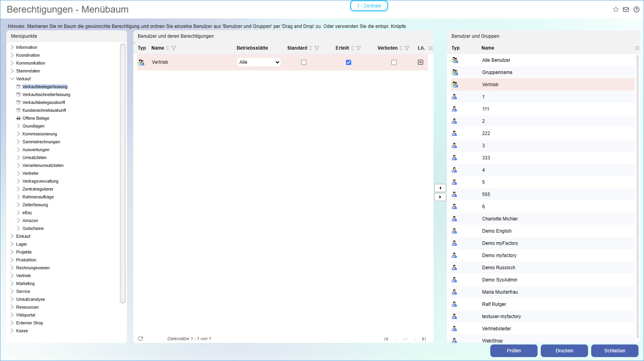Click the left arrow assign button
The image size is (644, 361).
coord(440,188)
